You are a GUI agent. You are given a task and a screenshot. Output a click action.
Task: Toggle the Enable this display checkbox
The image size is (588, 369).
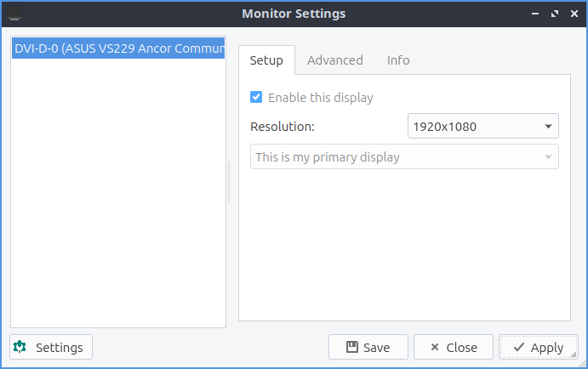point(256,98)
